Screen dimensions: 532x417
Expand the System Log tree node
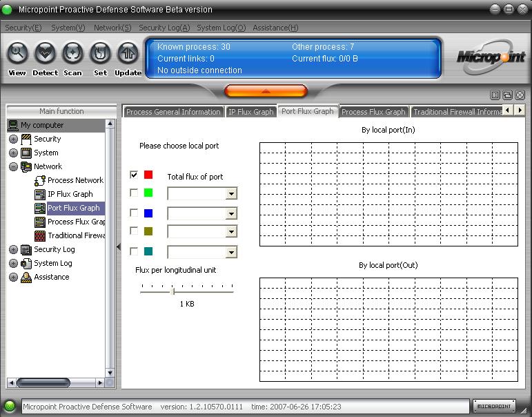pyautogui.click(x=13, y=264)
